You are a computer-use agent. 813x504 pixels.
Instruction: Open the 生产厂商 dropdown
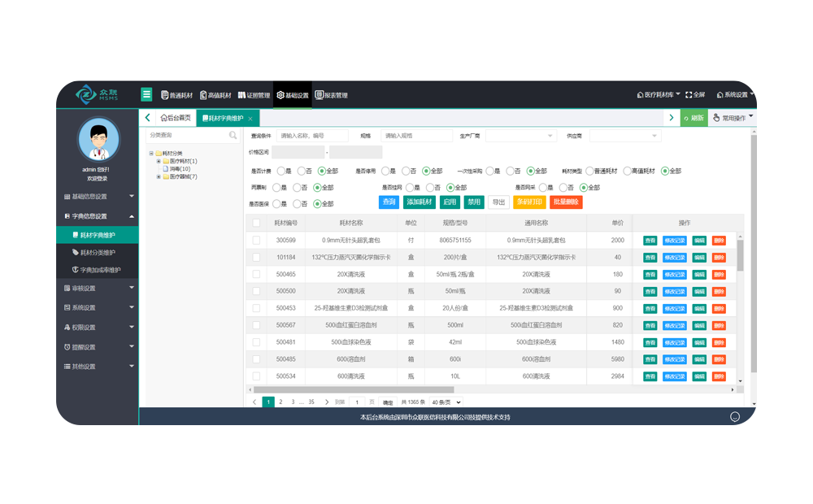[x=520, y=136]
